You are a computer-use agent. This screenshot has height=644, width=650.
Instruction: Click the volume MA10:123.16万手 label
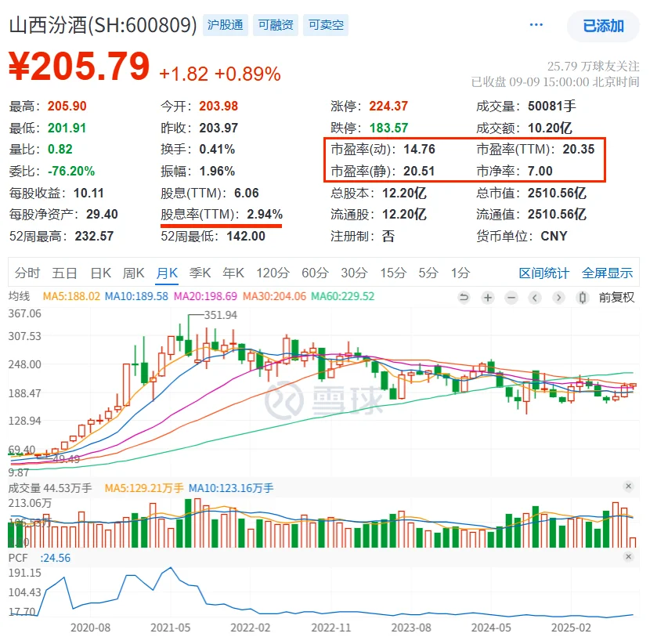click(231, 488)
